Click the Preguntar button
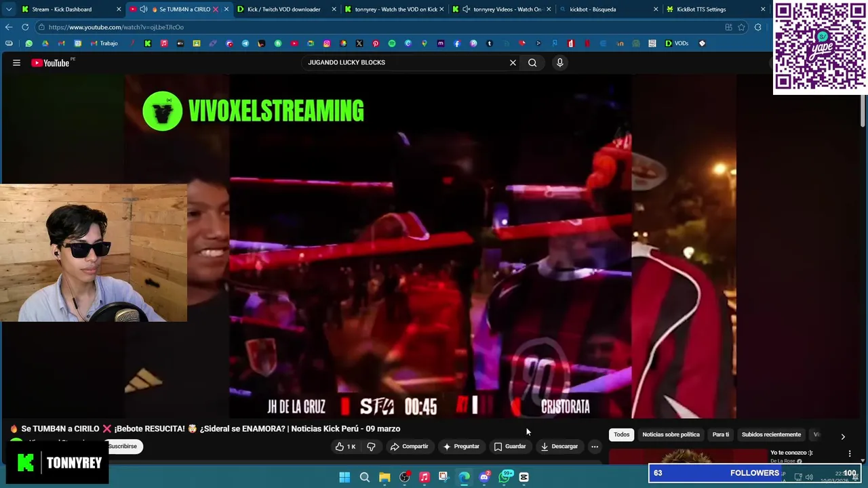This screenshot has width=868, height=488. [461, 447]
